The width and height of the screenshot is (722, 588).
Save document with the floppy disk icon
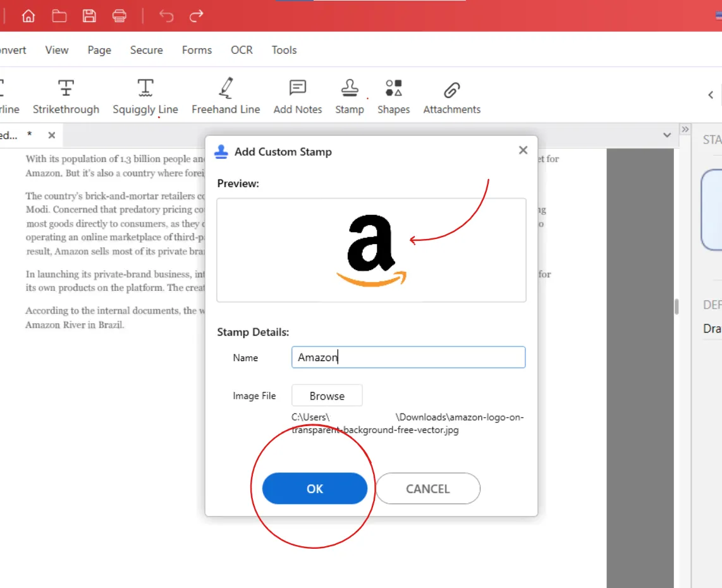tap(89, 16)
